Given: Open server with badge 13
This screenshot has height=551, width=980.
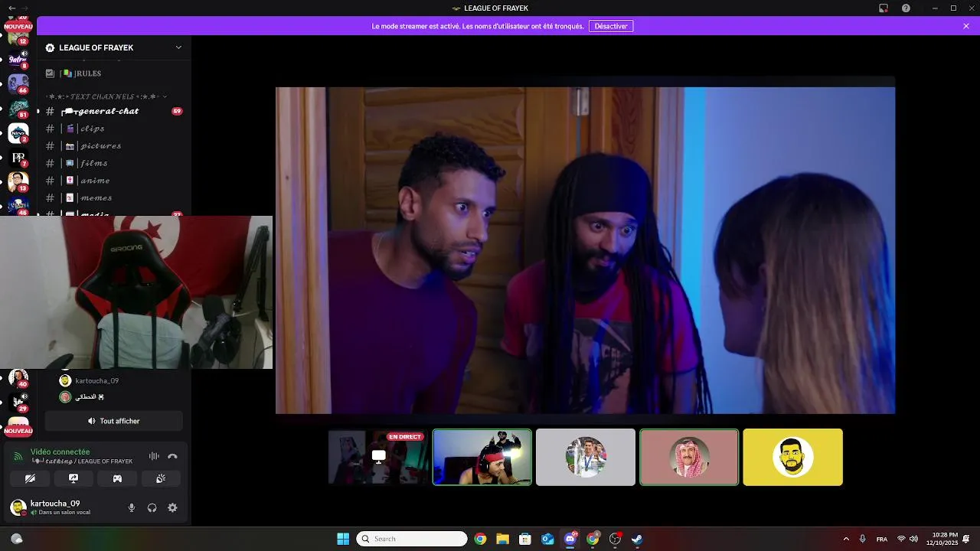Looking at the screenshot, I should [x=18, y=182].
